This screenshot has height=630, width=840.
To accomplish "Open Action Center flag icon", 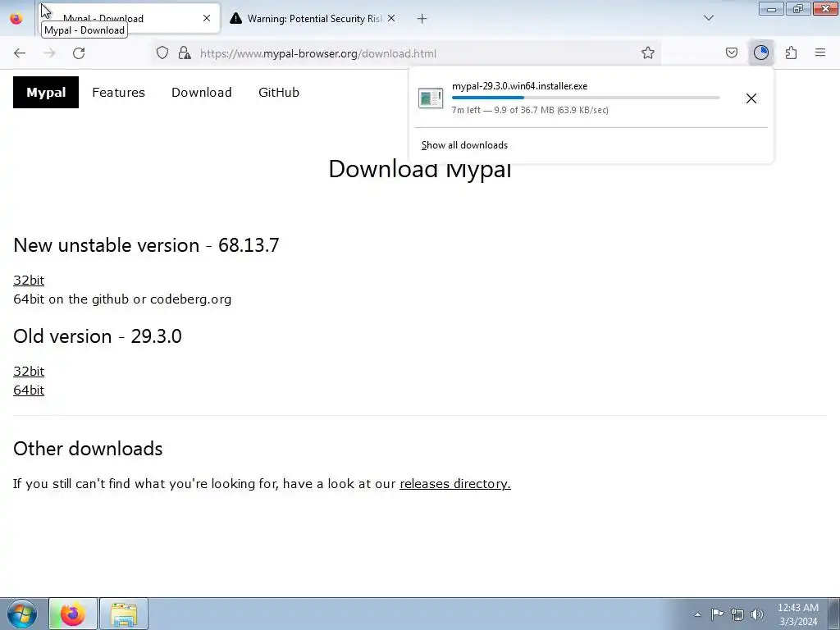I will tap(717, 614).
